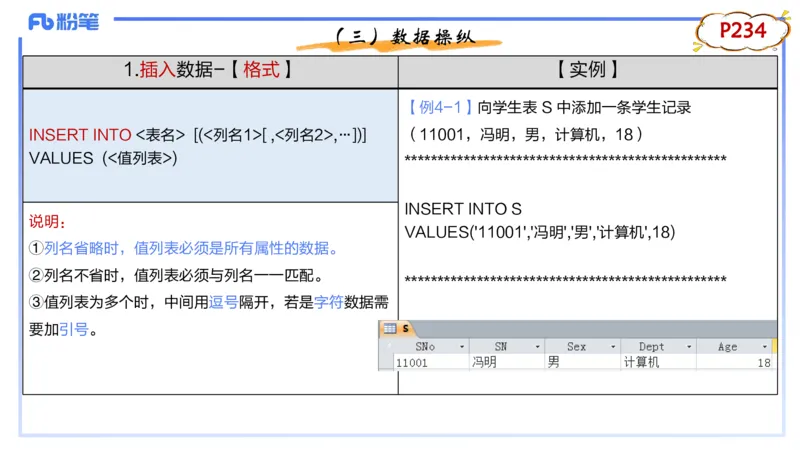Click the SN column header
This screenshot has height=450, width=800.
pos(507,346)
